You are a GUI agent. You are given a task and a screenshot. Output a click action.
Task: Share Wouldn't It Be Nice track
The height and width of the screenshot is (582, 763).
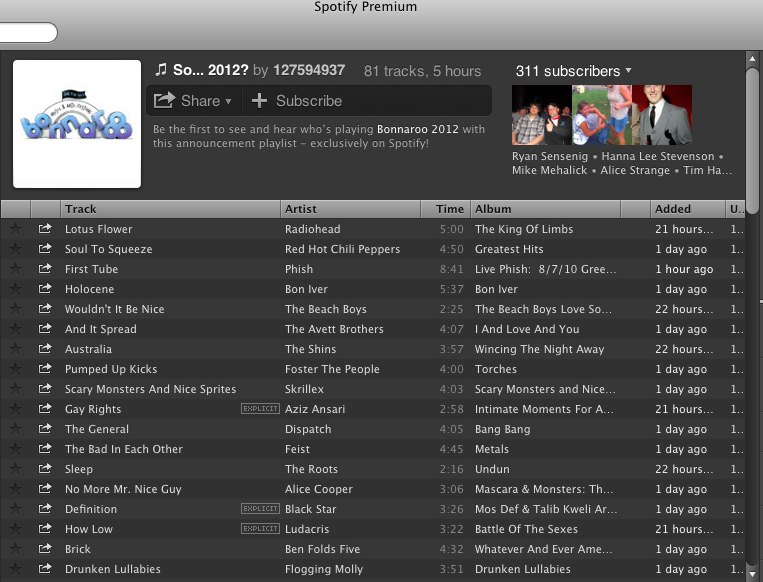(x=45, y=308)
